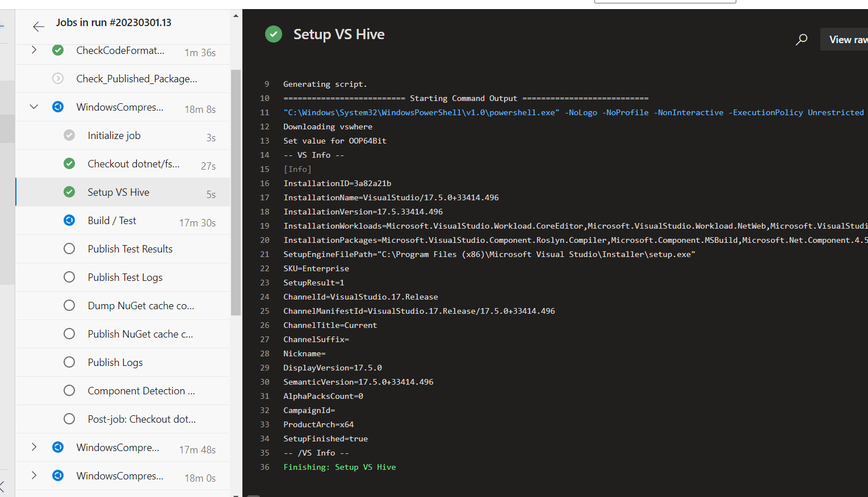This screenshot has height=497, width=868.
Task: Click the pending circle of Publish Logs
Action: pos(69,362)
